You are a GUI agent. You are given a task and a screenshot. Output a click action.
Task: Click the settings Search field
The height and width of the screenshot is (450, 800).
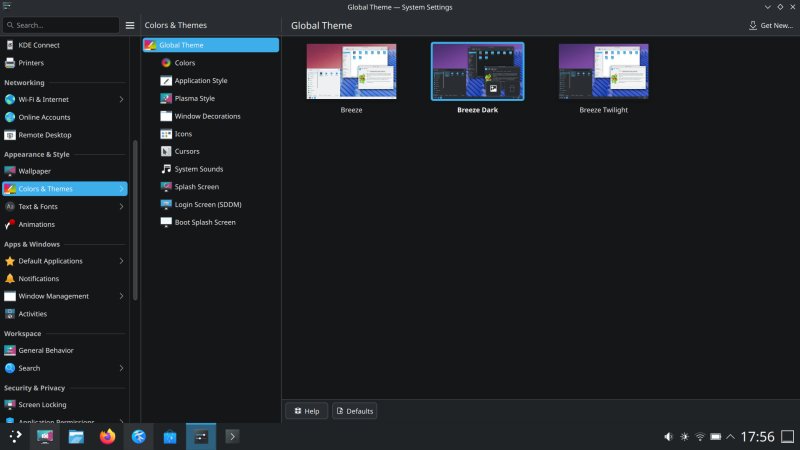point(61,25)
